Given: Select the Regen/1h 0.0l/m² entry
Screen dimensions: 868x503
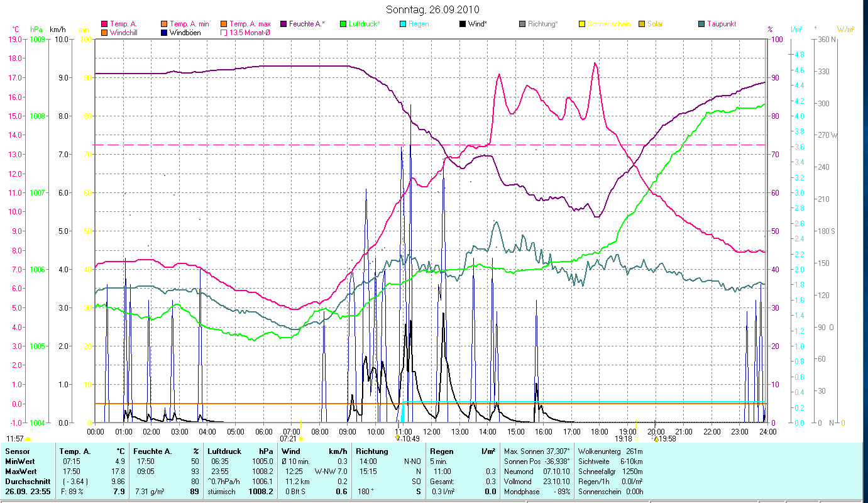Looking at the screenshot, I should click(610, 481).
